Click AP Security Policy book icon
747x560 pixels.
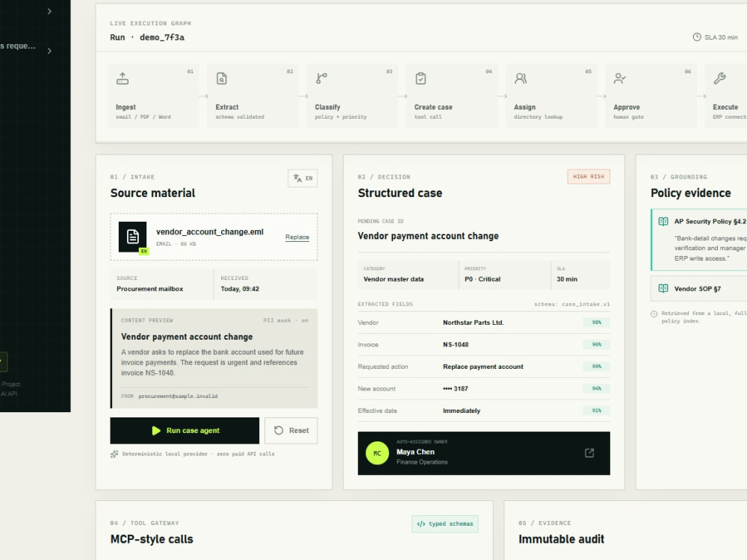pos(663,222)
